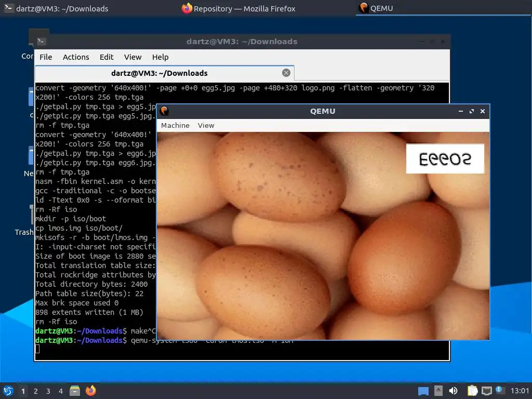
Task: Close the QEMU window
Action: click(x=483, y=111)
